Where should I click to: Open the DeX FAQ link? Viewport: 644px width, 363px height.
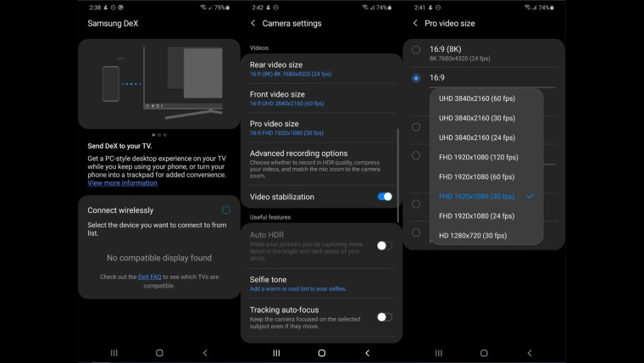pyautogui.click(x=149, y=276)
